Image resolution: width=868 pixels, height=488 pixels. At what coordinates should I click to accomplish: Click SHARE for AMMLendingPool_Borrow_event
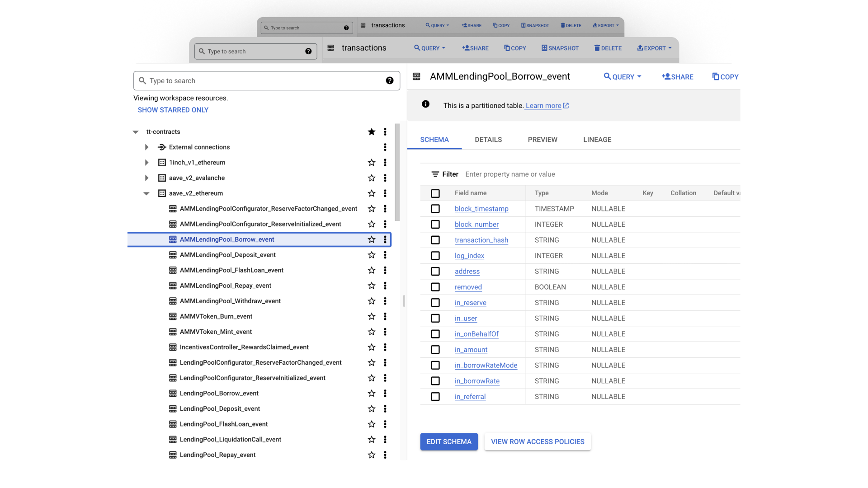[677, 77]
